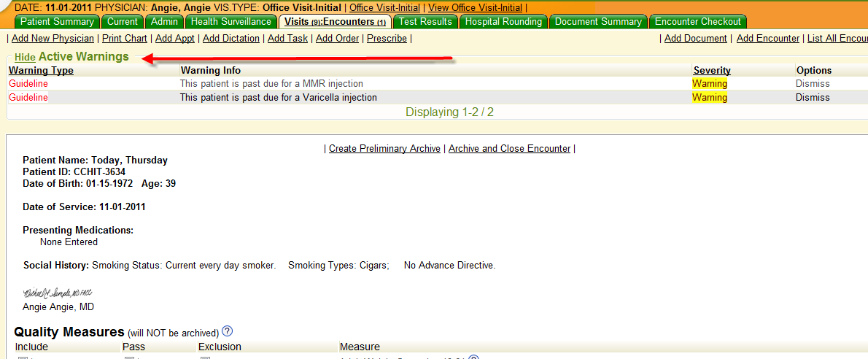Click the Add New Physician link
Image resolution: width=868 pixels, height=359 pixels.
[53, 38]
